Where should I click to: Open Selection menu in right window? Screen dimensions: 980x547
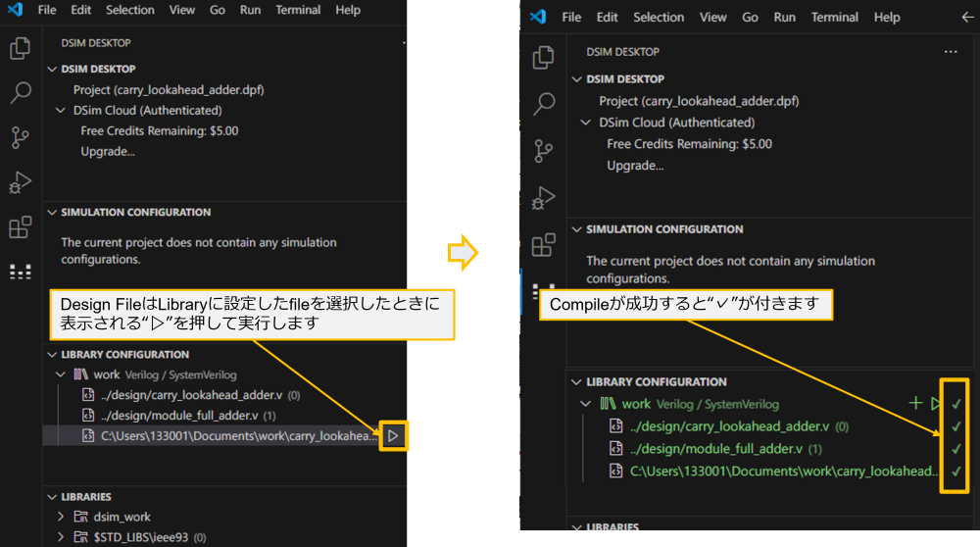659,17
